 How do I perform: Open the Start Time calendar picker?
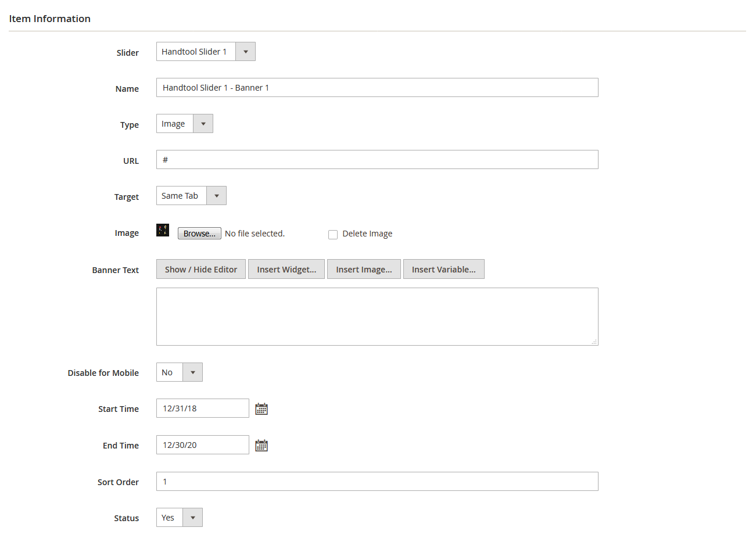pos(261,408)
